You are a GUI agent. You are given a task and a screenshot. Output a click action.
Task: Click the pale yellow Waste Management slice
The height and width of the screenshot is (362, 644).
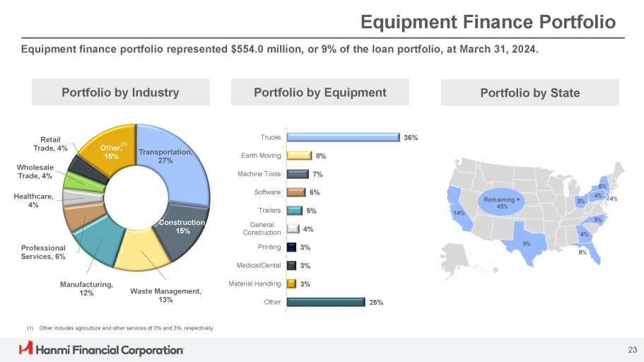141,255
